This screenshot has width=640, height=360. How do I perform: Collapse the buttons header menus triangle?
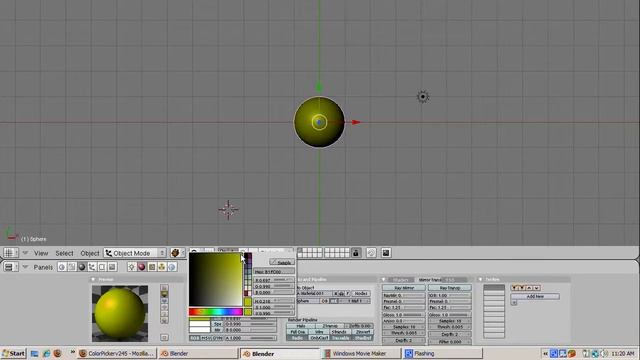[x=25, y=267]
